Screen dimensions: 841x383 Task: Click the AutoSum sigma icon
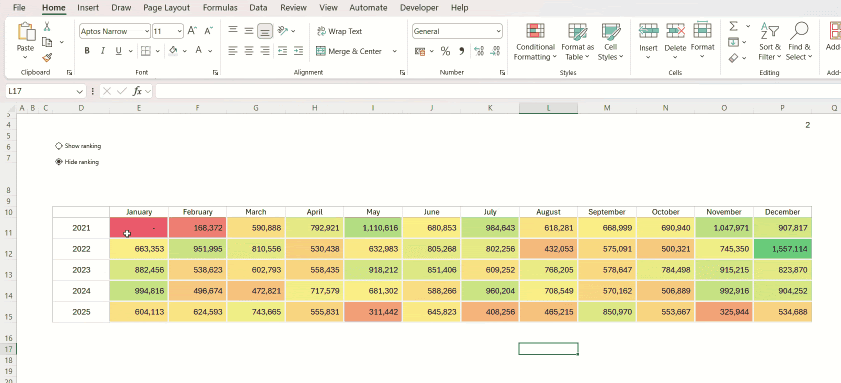click(733, 26)
